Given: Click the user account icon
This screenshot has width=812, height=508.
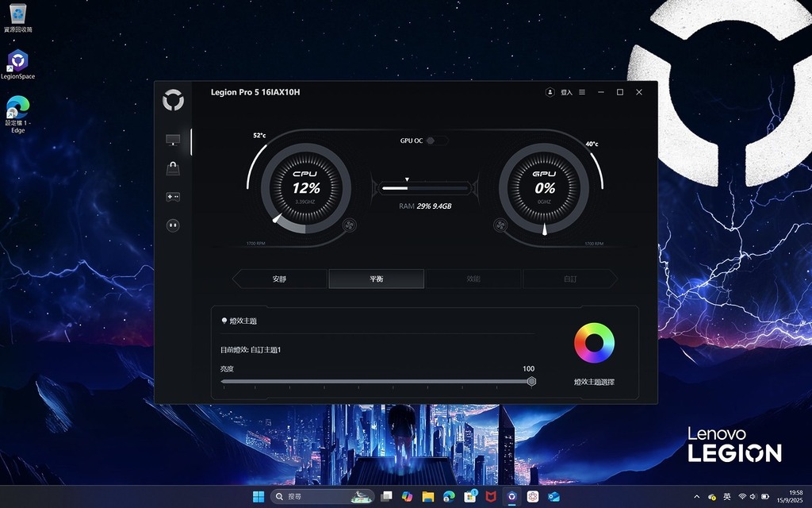Looking at the screenshot, I should click(550, 92).
